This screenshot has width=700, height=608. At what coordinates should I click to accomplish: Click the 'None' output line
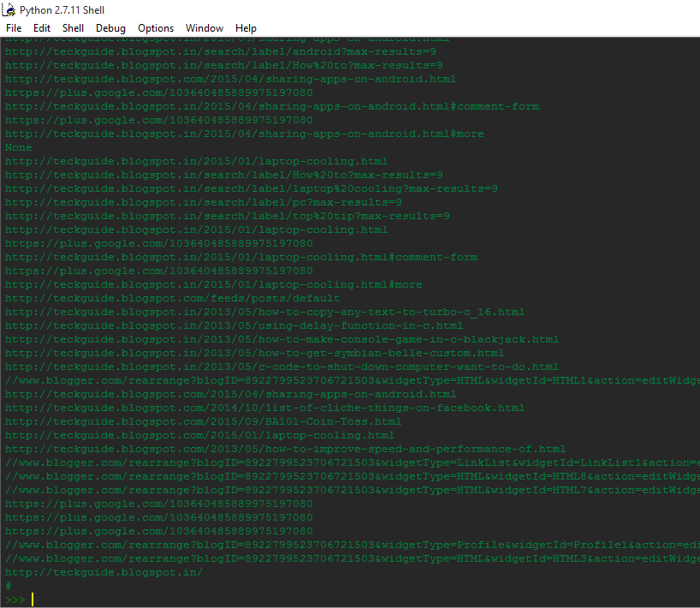pos(18,147)
